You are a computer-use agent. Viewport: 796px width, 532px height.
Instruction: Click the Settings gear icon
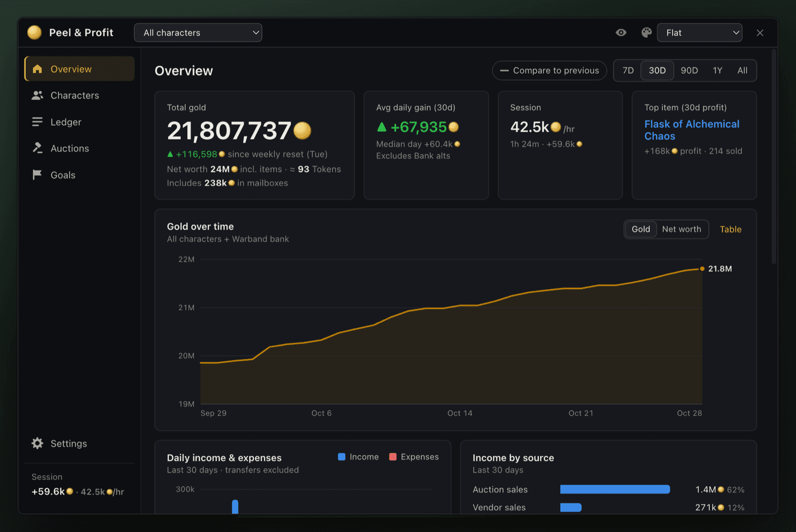point(37,443)
